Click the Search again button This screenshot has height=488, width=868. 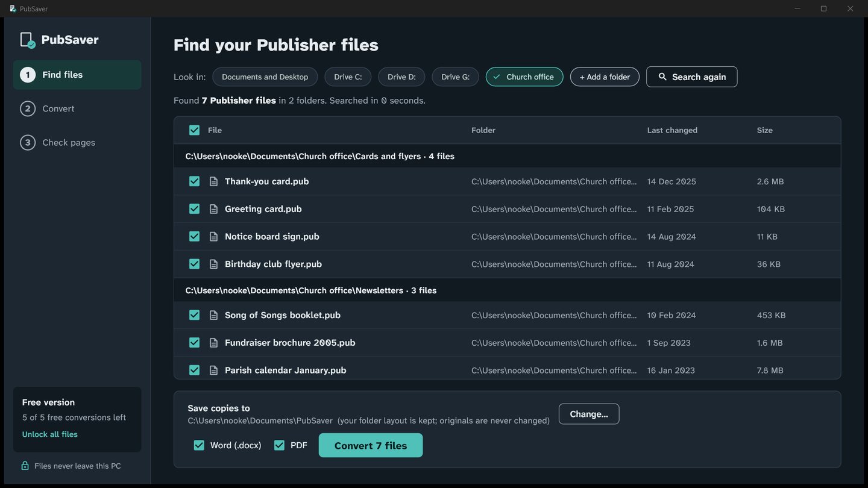tap(692, 77)
